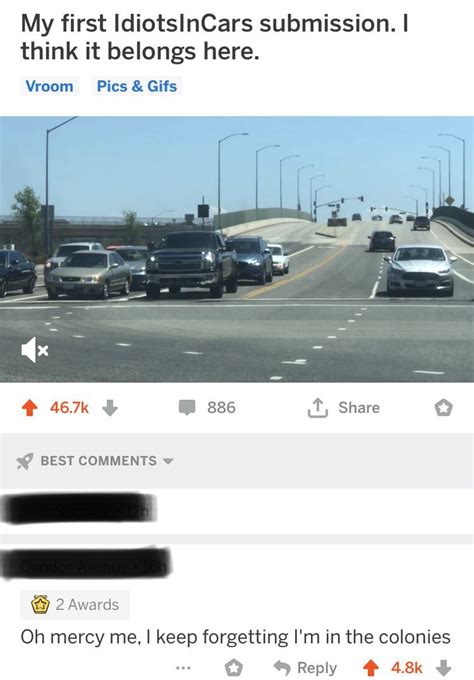The height and width of the screenshot is (680, 474).
Task: Play the traffic video thumbnail
Action: 237,249
